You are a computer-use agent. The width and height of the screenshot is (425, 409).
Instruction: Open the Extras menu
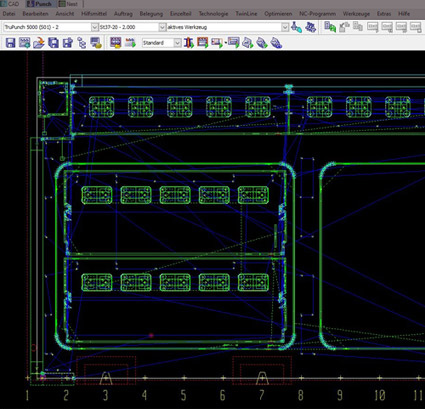tap(384, 14)
